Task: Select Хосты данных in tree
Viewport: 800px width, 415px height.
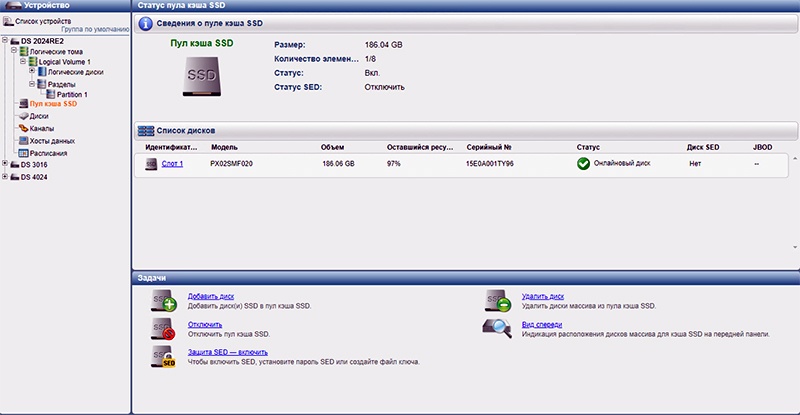Action: point(52,141)
